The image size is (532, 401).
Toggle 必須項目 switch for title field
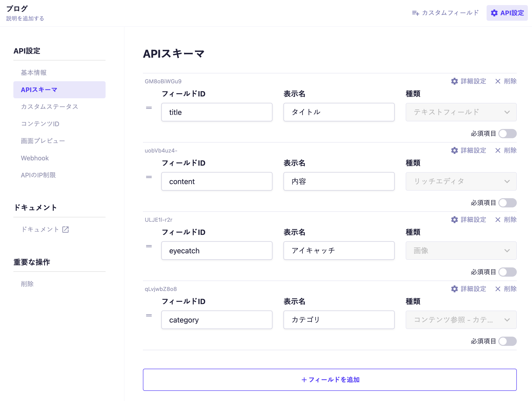click(x=507, y=134)
